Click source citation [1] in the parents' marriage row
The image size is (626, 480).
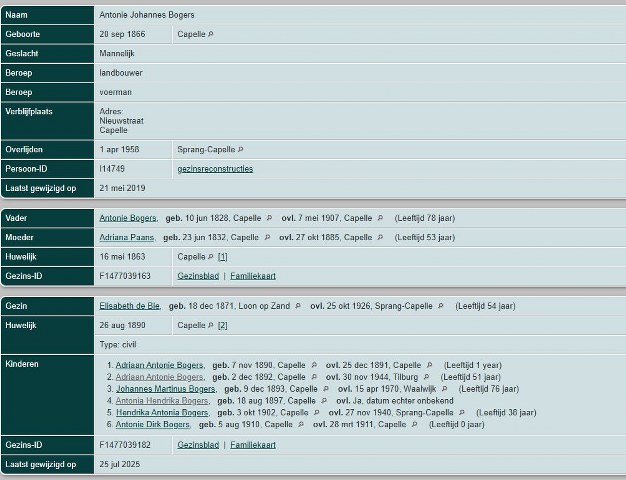tap(223, 257)
